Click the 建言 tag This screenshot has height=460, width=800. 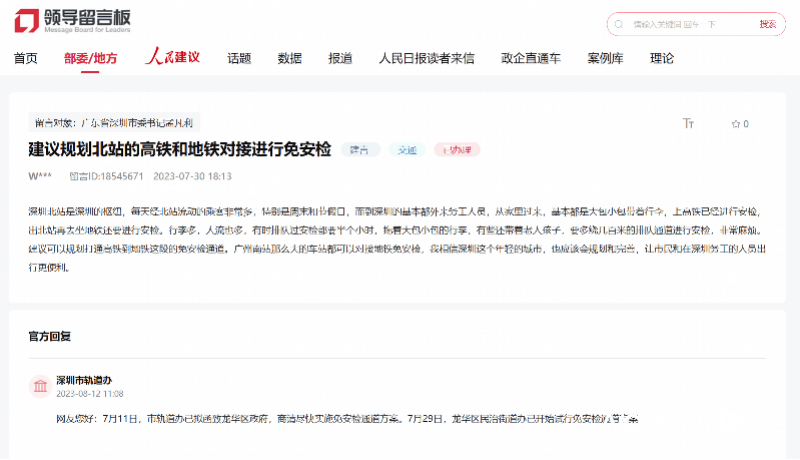click(x=360, y=150)
